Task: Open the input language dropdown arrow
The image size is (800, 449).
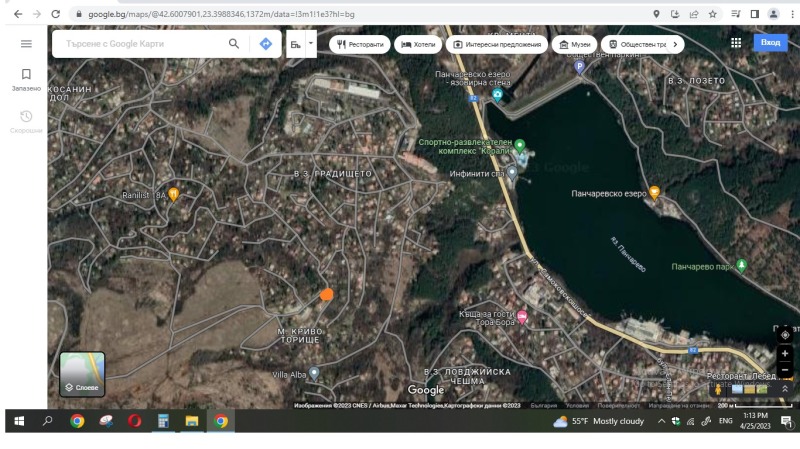Action: click(311, 43)
